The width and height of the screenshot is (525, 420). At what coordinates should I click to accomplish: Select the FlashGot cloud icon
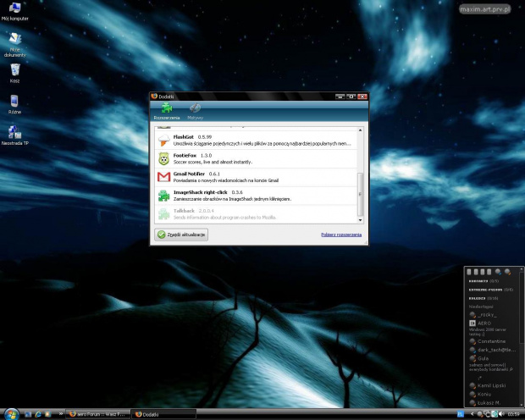click(163, 140)
